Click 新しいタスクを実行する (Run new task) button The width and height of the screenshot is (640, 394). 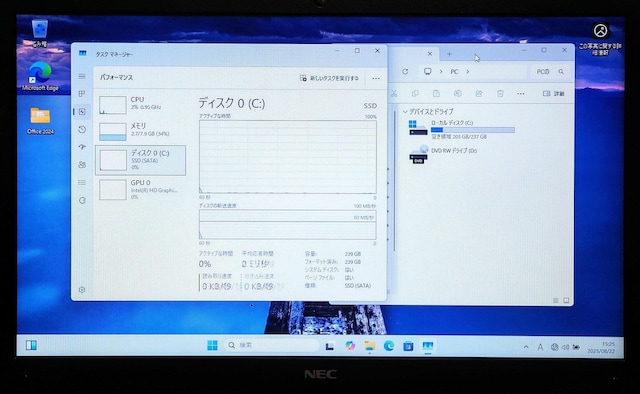[329, 78]
